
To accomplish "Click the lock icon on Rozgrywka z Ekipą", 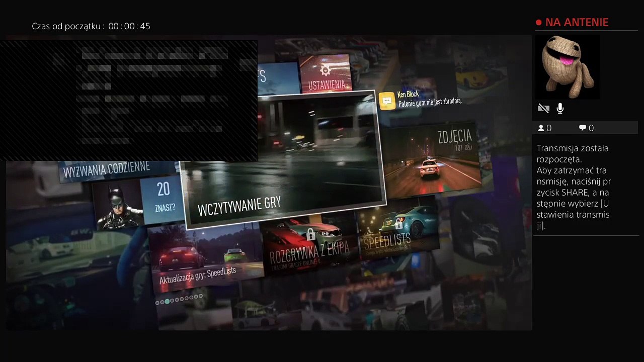I will pos(310,233).
